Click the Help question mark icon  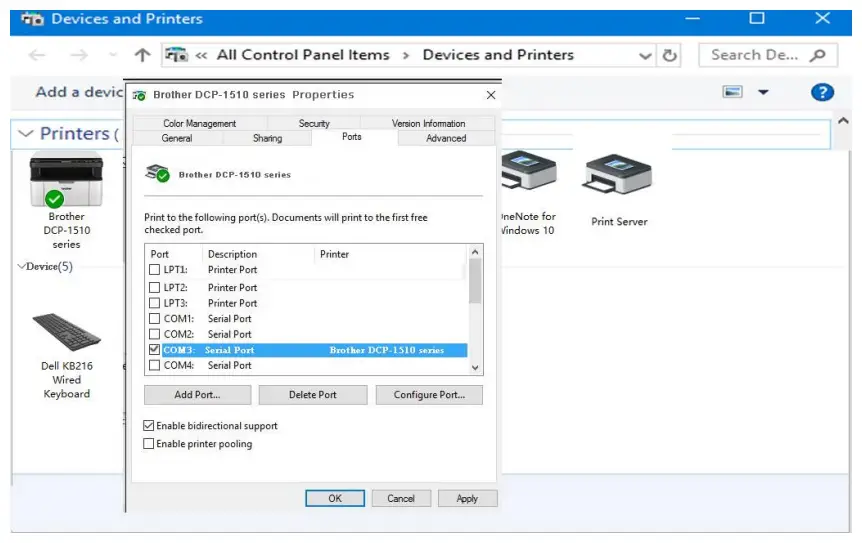pyautogui.click(x=822, y=92)
